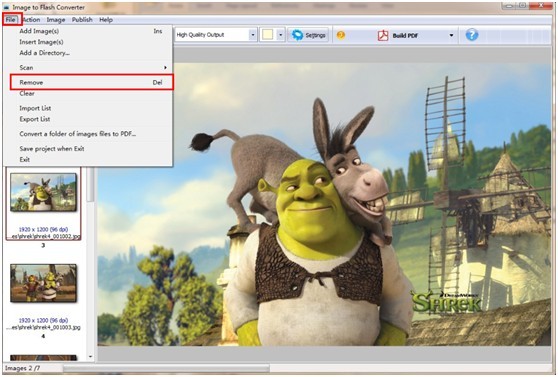Click the app icon in the title bar
This screenshot has height=377, width=558.
(6, 7)
